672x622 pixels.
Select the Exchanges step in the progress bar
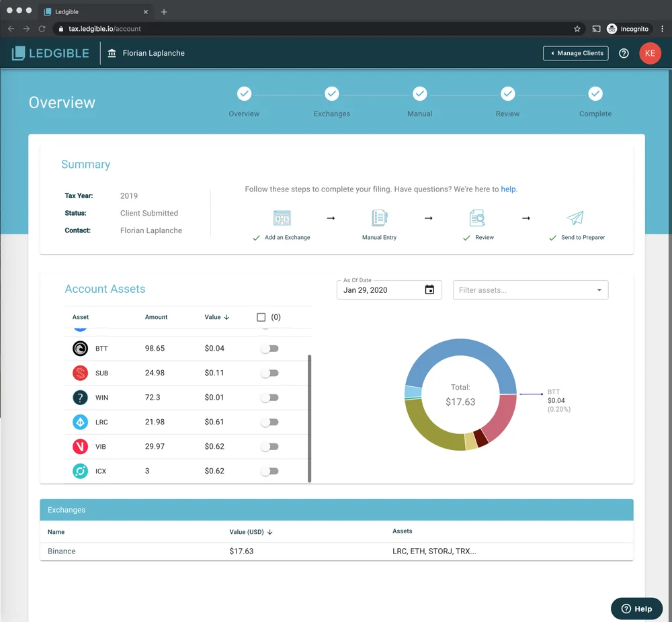click(x=332, y=94)
